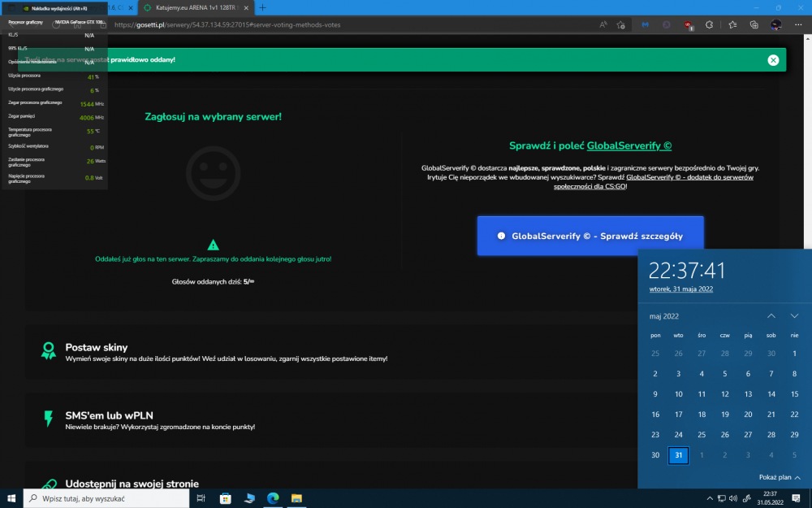Open a new browser tab
This screenshot has height=508, width=812.
tap(262, 8)
